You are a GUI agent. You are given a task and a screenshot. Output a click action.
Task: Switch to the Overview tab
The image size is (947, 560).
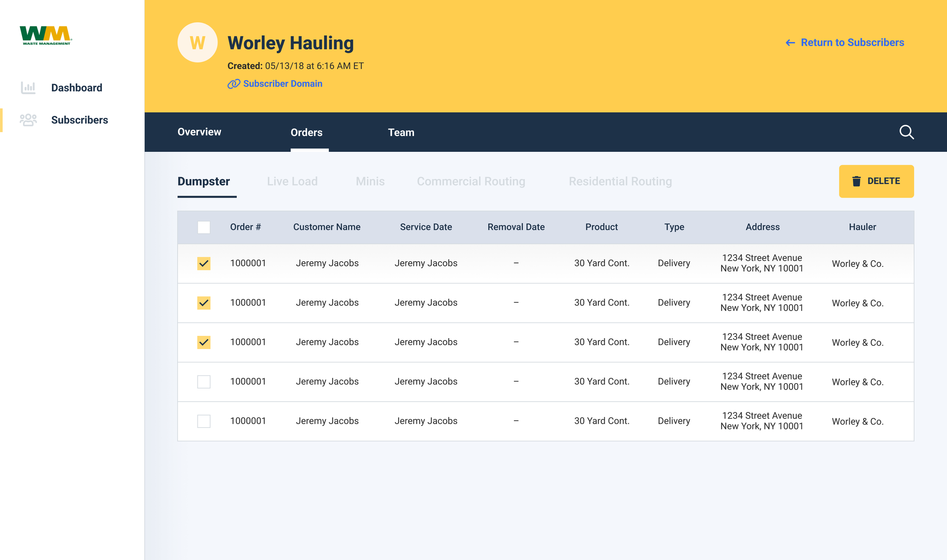[x=199, y=132]
